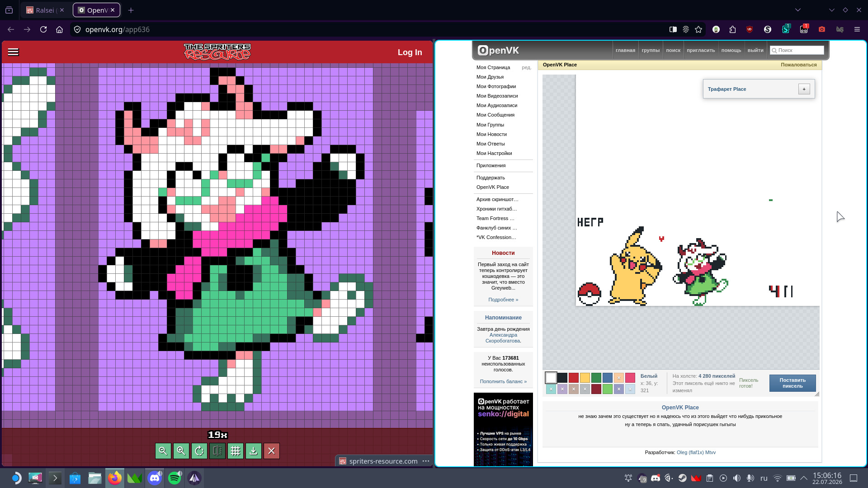Open главная in OpenVK header
Viewport: 868px width, 488px height.
[625, 50]
